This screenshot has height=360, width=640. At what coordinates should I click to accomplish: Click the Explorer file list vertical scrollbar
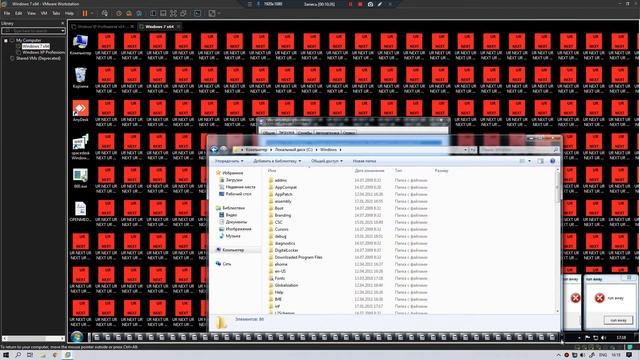558,241
